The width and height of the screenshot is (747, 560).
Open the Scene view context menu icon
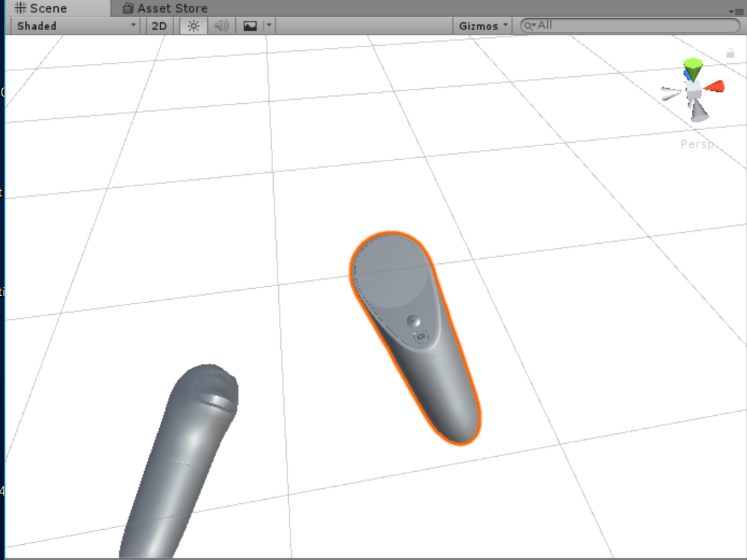[738, 10]
